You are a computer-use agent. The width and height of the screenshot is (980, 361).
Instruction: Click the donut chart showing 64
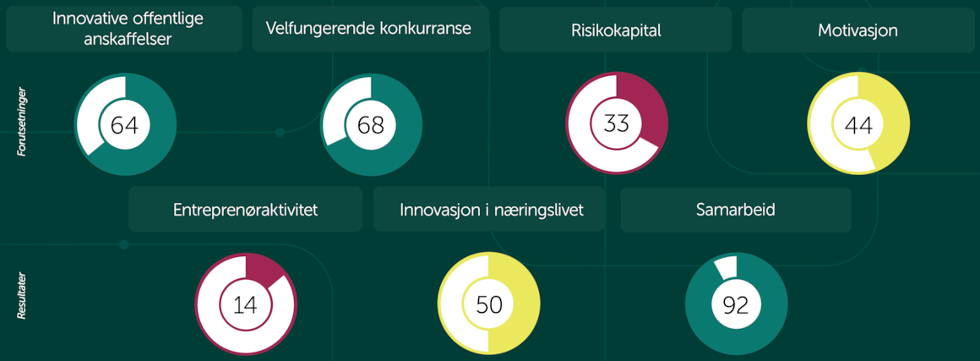coord(126,124)
